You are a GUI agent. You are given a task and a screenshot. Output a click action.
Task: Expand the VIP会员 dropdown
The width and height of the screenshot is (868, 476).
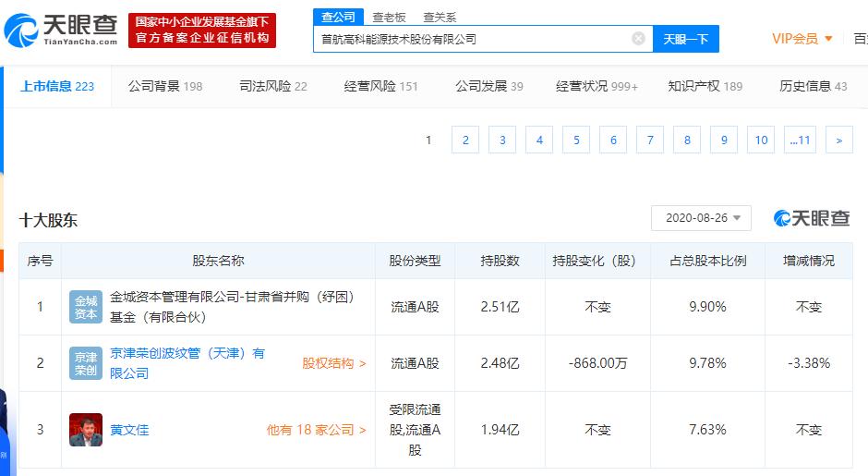(x=802, y=39)
